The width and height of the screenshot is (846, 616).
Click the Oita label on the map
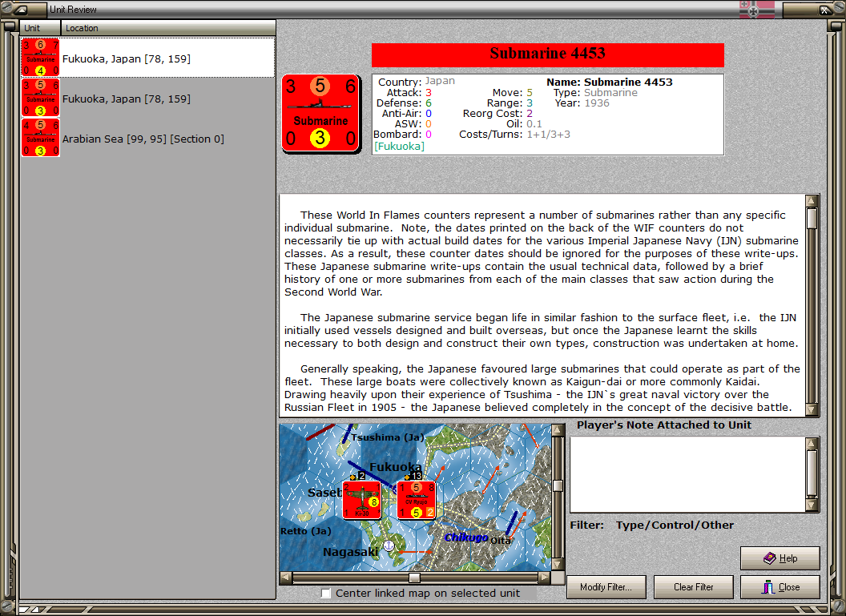(500, 540)
